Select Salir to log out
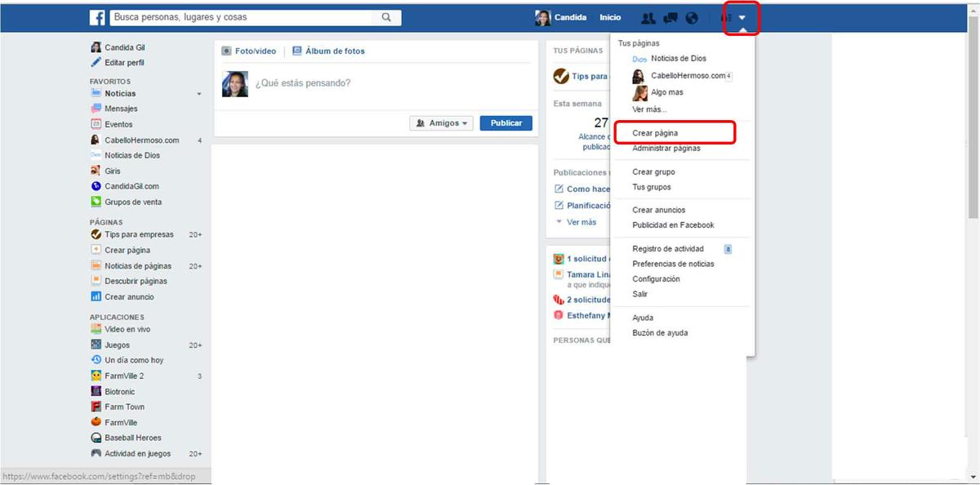The height and width of the screenshot is (485, 980). [x=640, y=294]
